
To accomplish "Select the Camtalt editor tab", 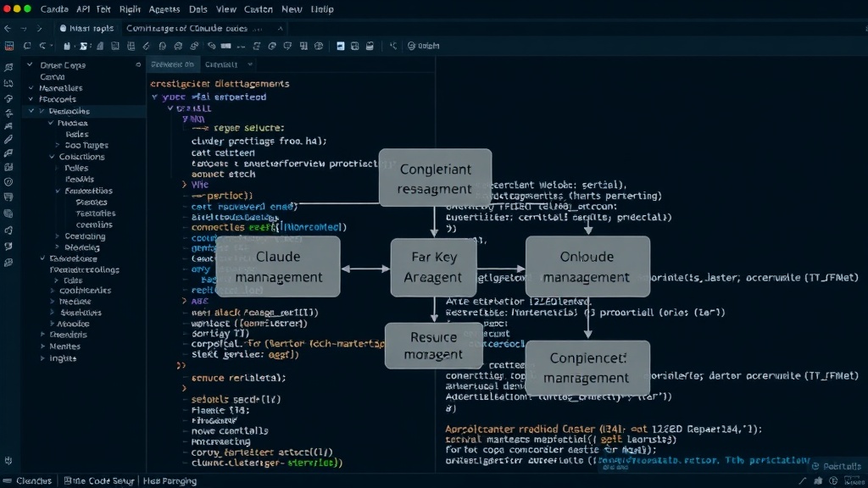I will coord(221,64).
